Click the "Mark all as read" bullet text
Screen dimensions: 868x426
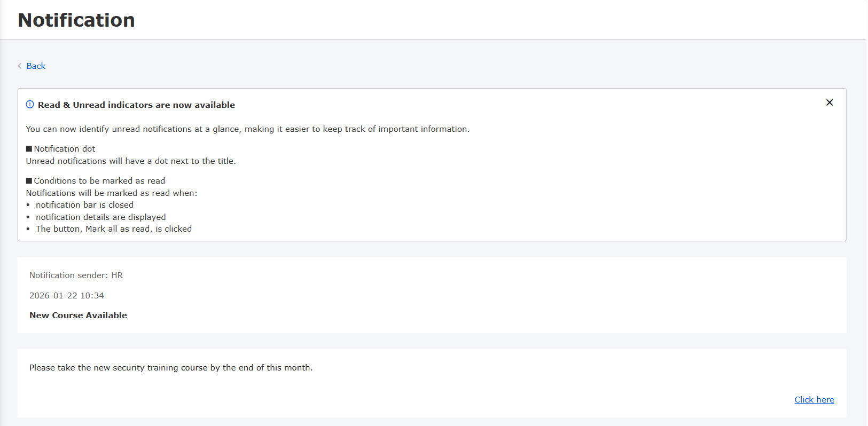[113, 229]
